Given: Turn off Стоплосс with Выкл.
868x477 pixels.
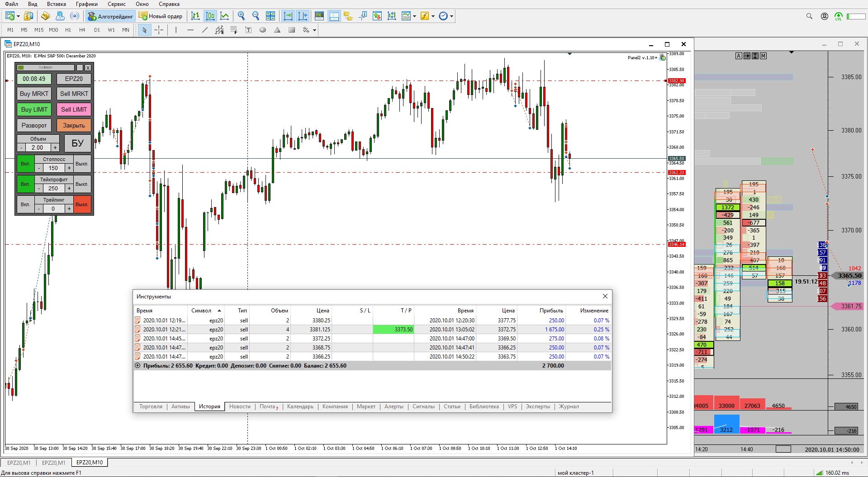Looking at the screenshot, I should pos(82,164).
